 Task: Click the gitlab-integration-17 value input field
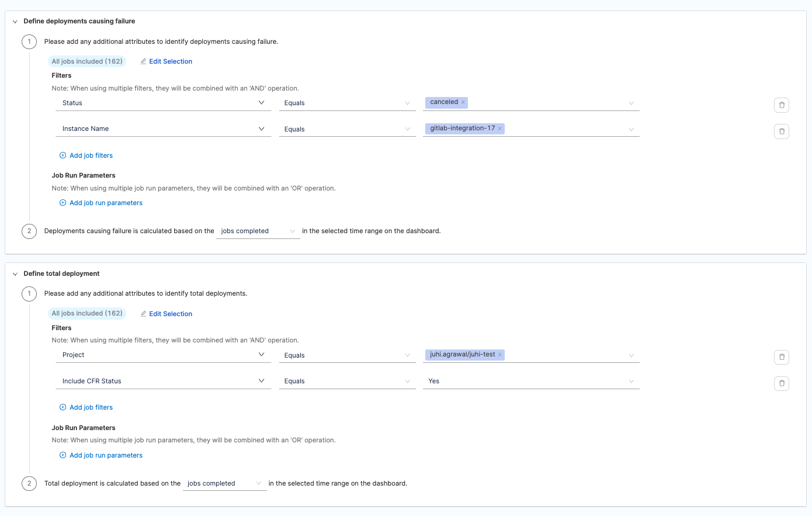[567, 129]
